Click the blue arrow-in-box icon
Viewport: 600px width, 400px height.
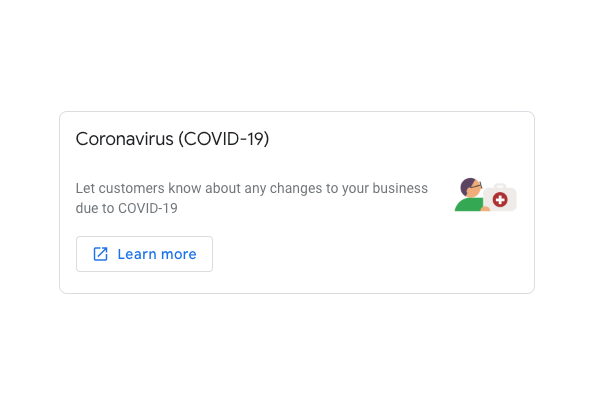[101, 254]
